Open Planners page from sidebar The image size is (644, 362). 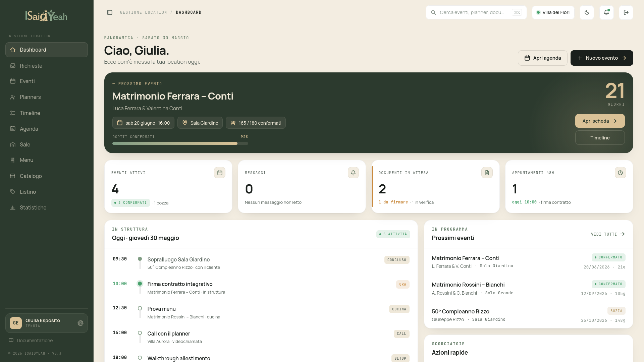[x=47, y=97]
